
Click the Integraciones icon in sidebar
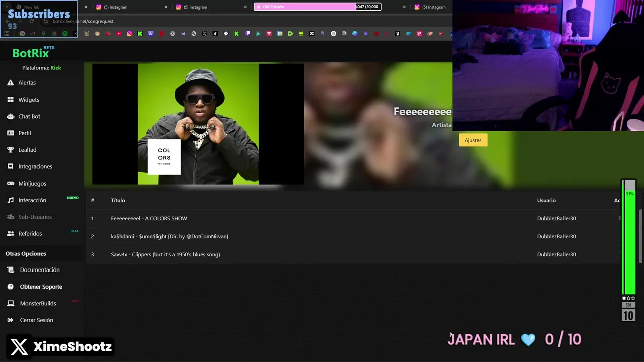coord(10,166)
